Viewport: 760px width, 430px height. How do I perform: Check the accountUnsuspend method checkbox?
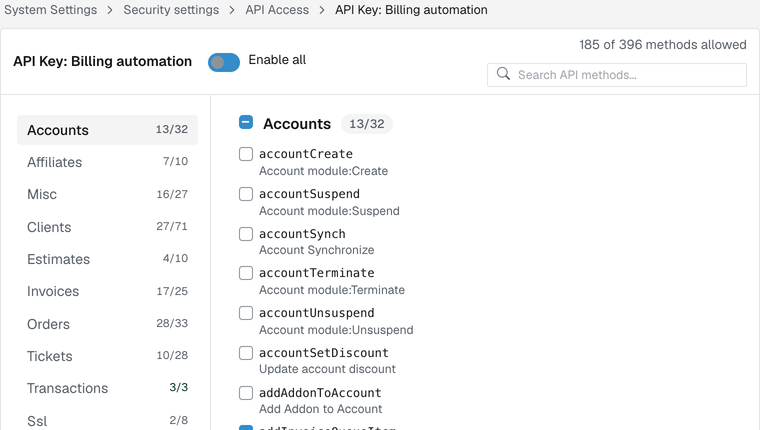pyautogui.click(x=246, y=313)
